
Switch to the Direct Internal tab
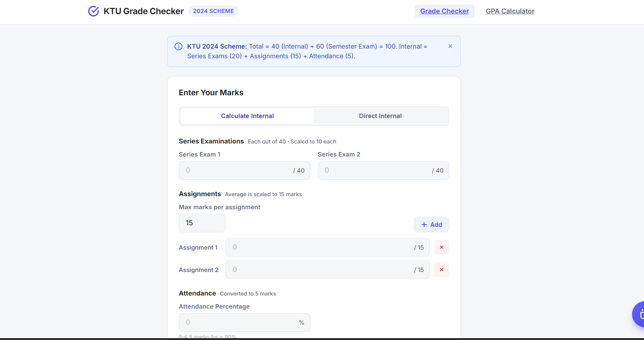380,116
